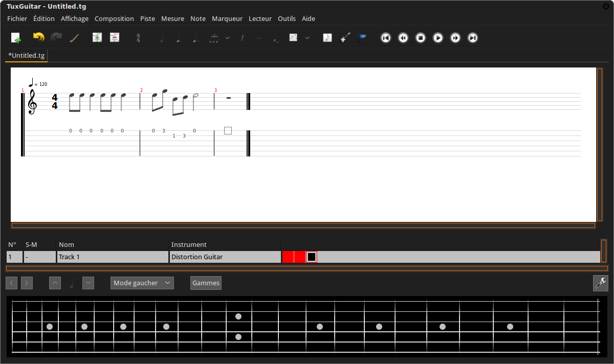The width and height of the screenshot is (614, 364).
Task: Click the tempo marking 120
Action: [38, 83]
